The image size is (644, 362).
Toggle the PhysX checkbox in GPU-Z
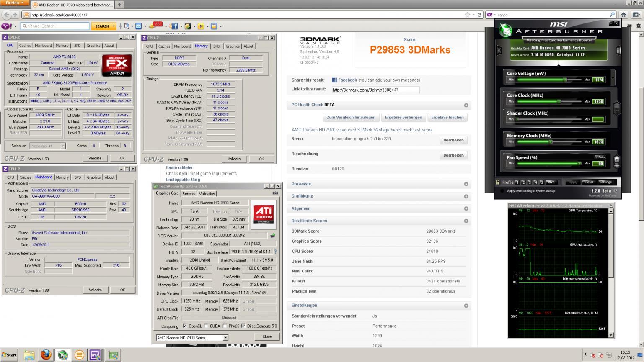[x=225, y=326]
